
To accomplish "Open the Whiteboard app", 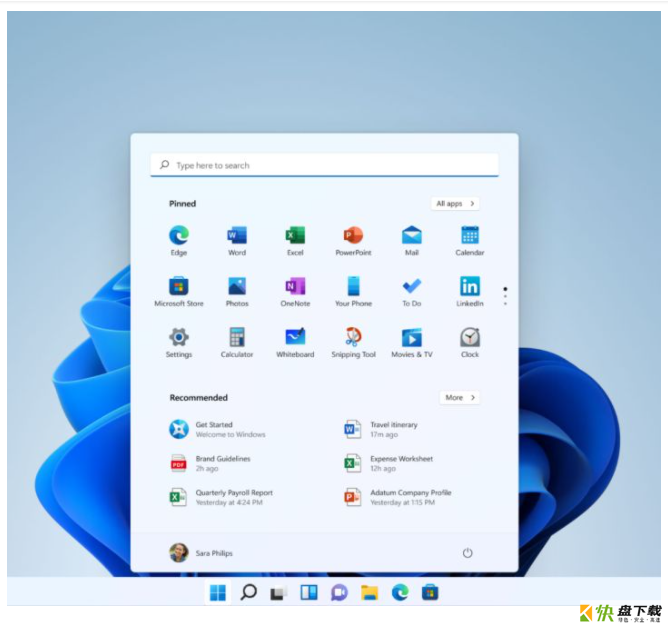I will click(x=295, y=343).
